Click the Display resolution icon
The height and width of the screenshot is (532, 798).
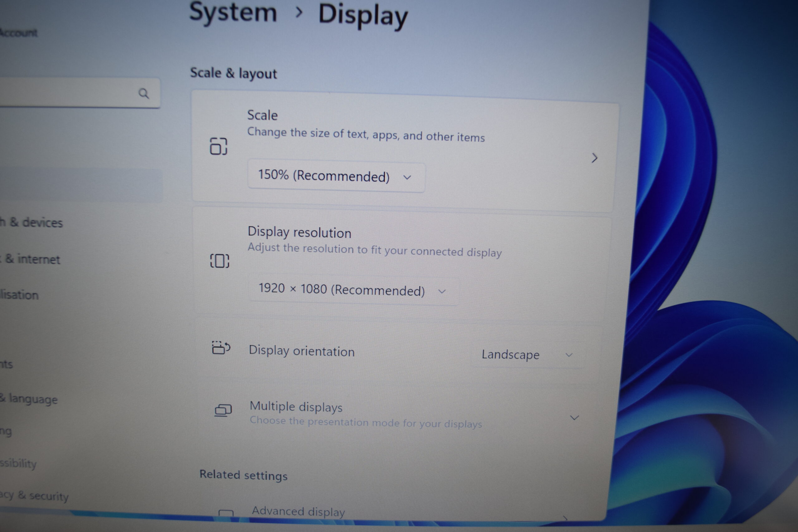coord(219,261)
